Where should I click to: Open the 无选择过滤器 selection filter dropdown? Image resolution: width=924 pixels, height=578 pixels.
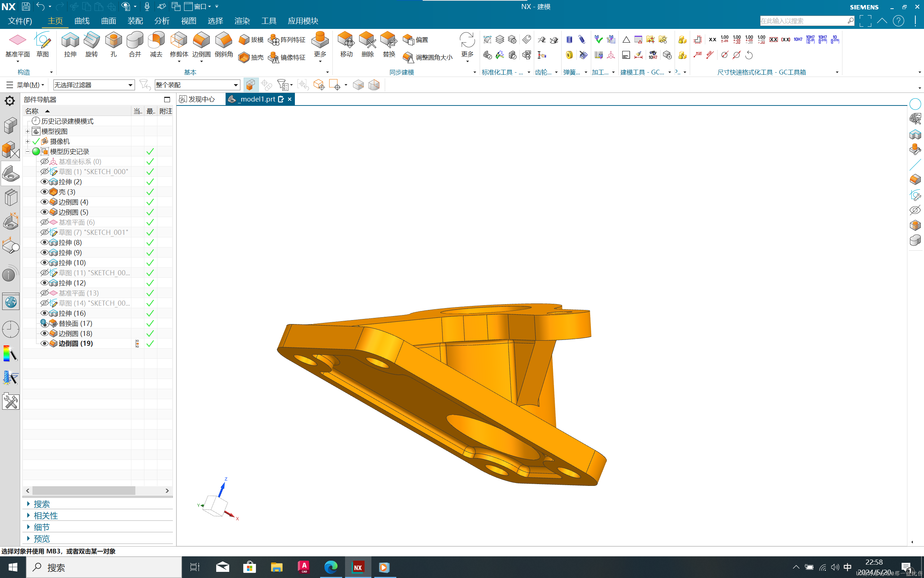click(94, 85)
